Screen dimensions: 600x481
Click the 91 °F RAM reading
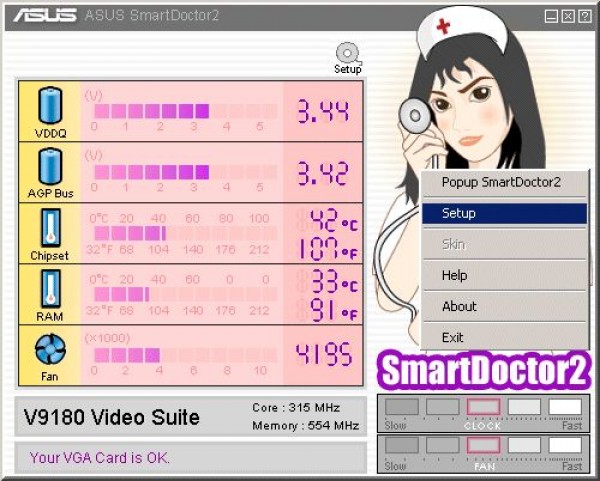point(334,310)
